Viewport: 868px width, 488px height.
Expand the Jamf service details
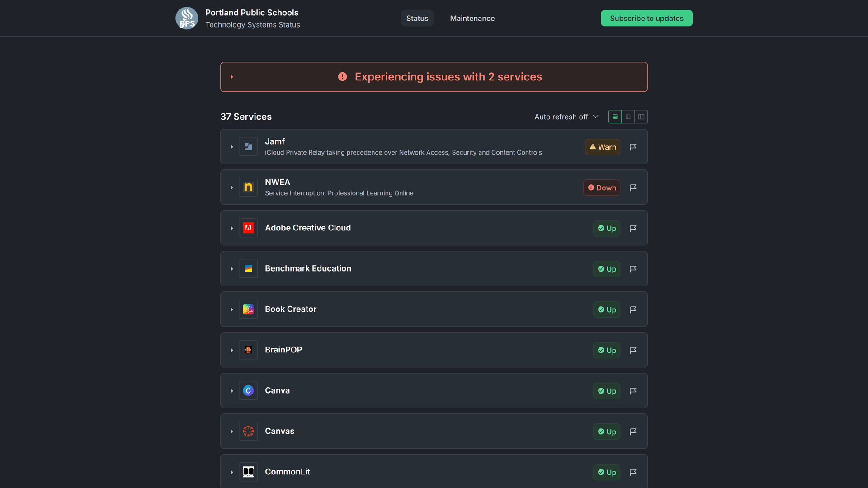click(232, 147)
